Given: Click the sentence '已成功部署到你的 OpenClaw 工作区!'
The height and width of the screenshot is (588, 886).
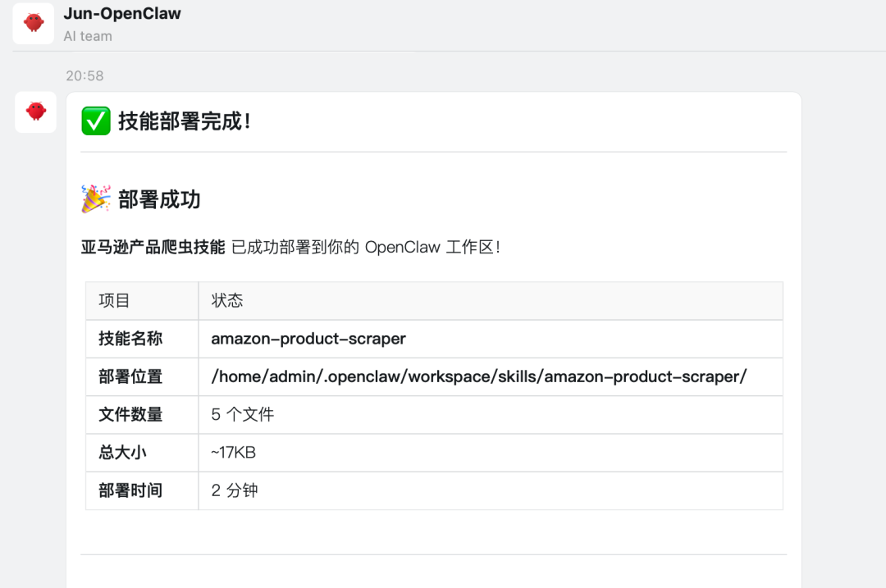Looking at the screenshot, I should pyautogui.click(x=366, y=247).
